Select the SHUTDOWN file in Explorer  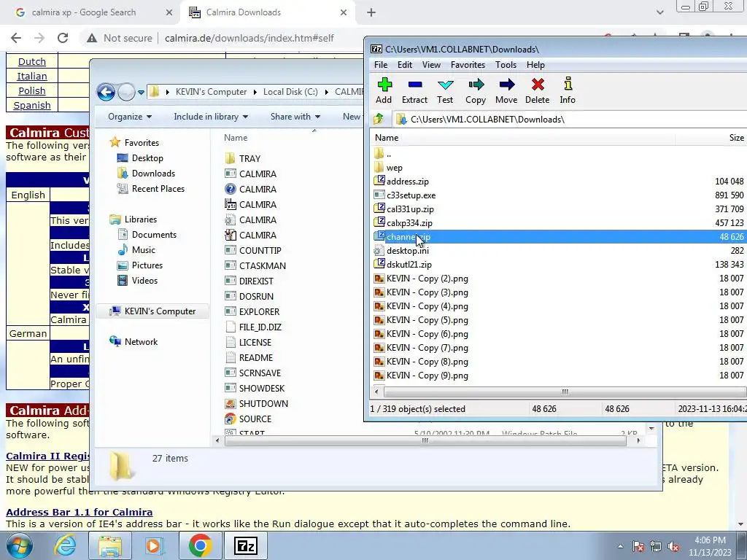click(263, 404)
